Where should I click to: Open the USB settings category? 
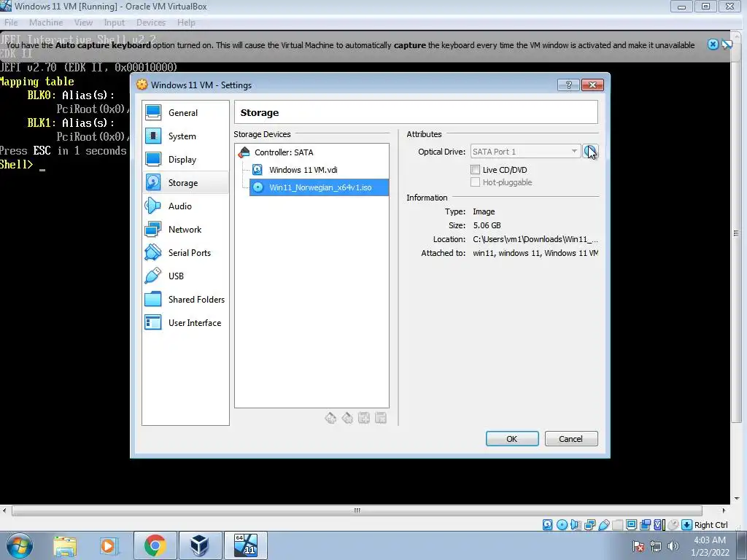[185, 276]
